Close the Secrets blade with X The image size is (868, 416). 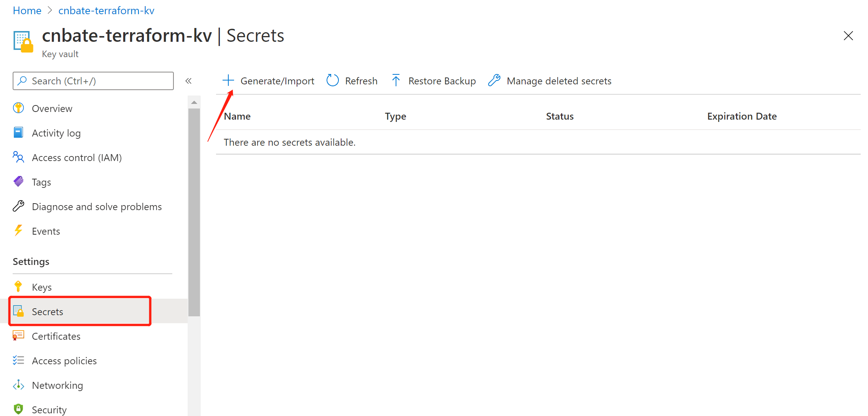(848, 36)
